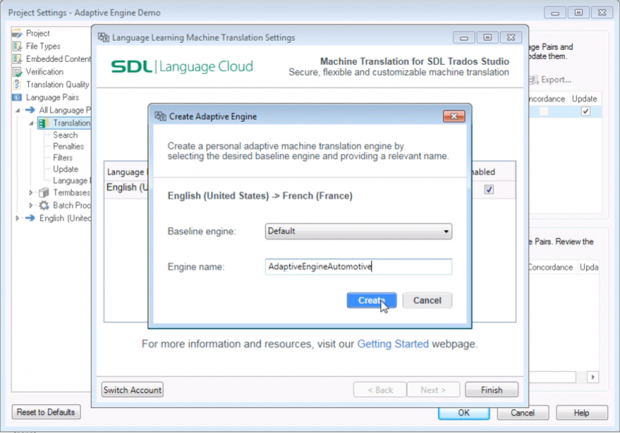620x433 pixels.
Task: Click the Engine name text field
Action: pyautogui.click(x=358, y=267)
